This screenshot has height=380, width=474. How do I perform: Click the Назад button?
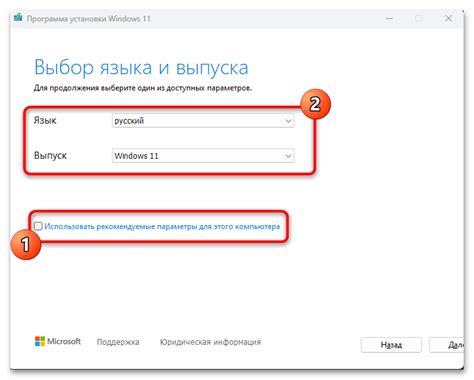(x=391, y=345)
